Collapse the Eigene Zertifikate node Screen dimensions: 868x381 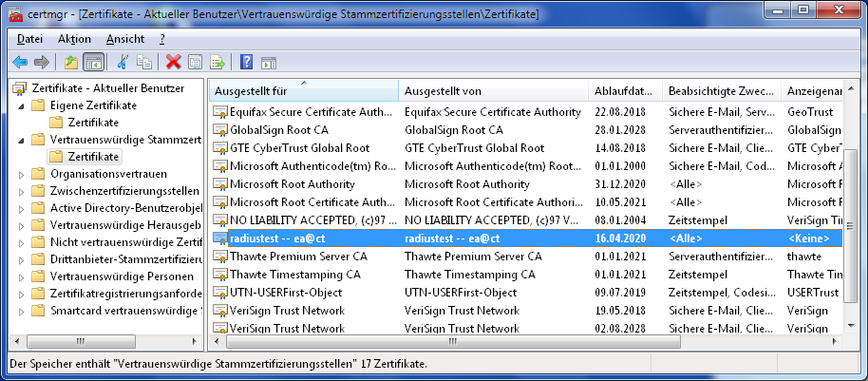point(21,105)
